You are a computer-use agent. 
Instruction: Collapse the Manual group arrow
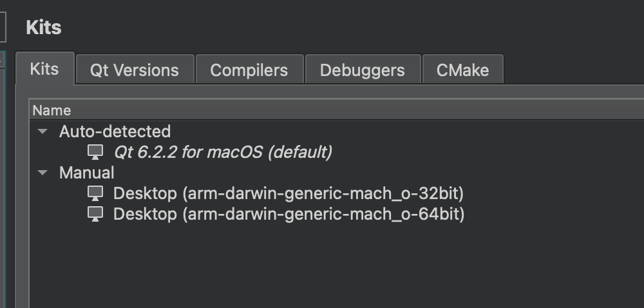coord(43,173)
